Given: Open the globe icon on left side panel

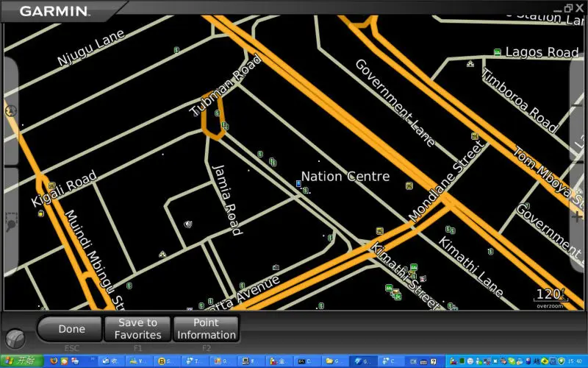Looking at the screenshot, I should pyautogui.click(x=11, y=111).
